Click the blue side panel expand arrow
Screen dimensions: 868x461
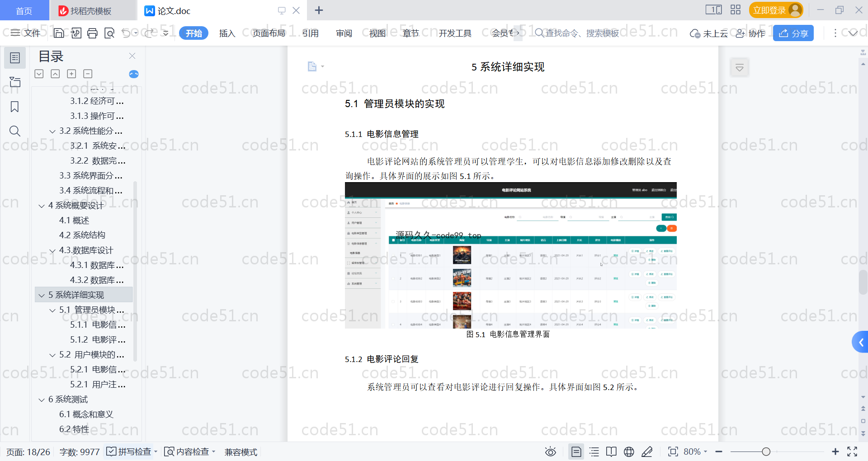tap(860, 342)
